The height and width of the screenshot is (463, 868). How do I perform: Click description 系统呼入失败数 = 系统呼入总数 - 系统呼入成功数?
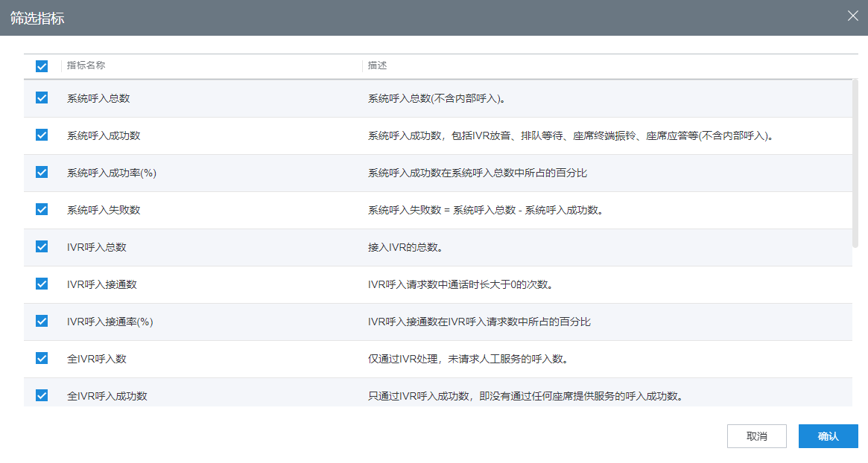[486, 210]
